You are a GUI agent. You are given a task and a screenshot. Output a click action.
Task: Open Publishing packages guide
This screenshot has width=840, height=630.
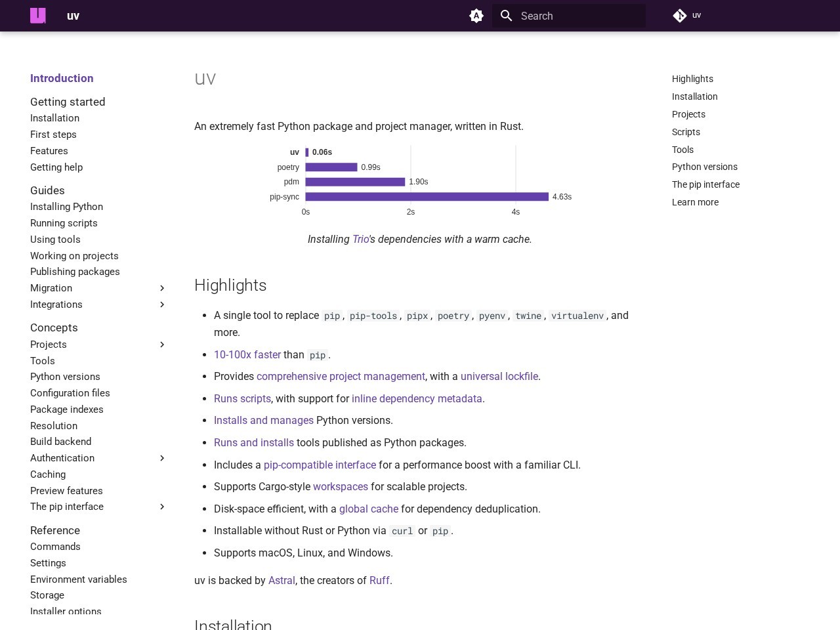point(75,272)
